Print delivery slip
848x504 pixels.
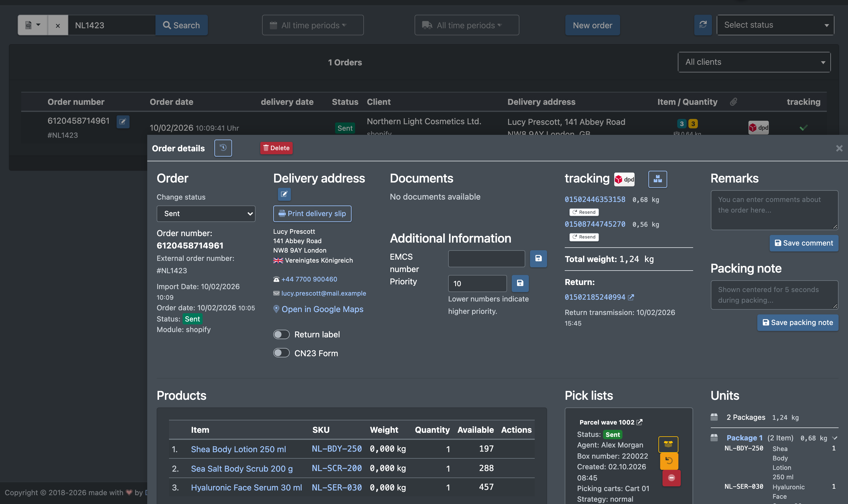click(x=312, y=214)
